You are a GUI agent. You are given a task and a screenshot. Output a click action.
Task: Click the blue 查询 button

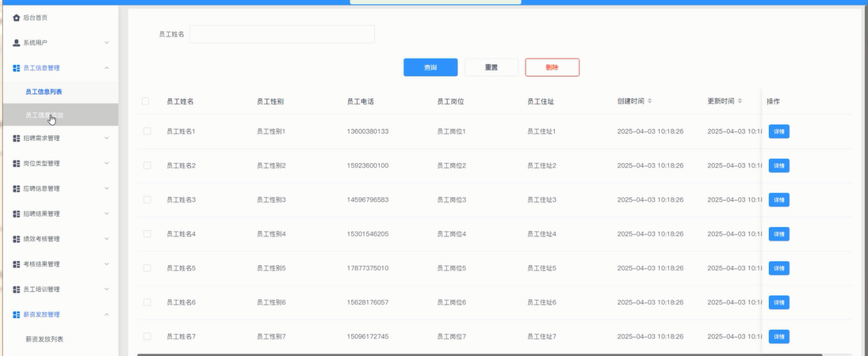coord(430,67)
